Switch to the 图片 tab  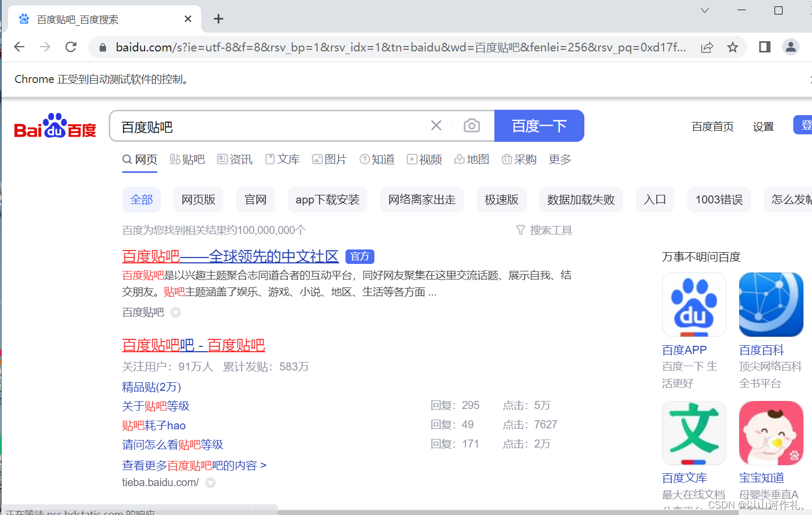(330, 160)
